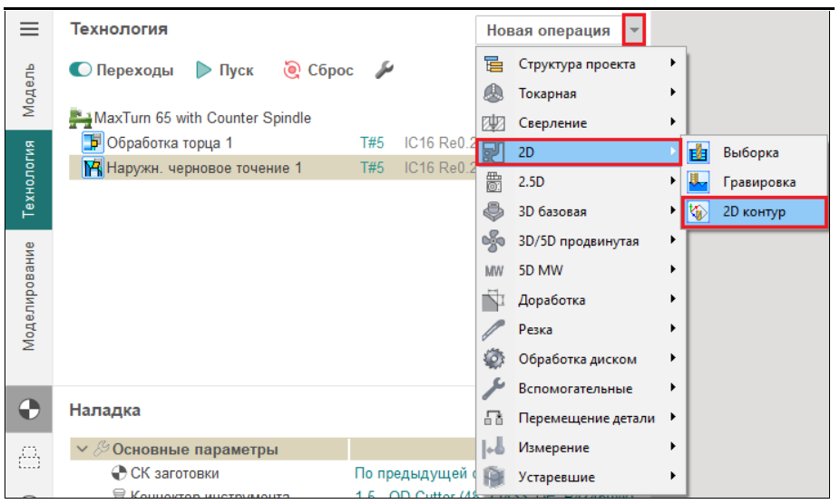
Task: Click the hamburger menu icon
Action: pyautogui.click(x=29, y=29)
